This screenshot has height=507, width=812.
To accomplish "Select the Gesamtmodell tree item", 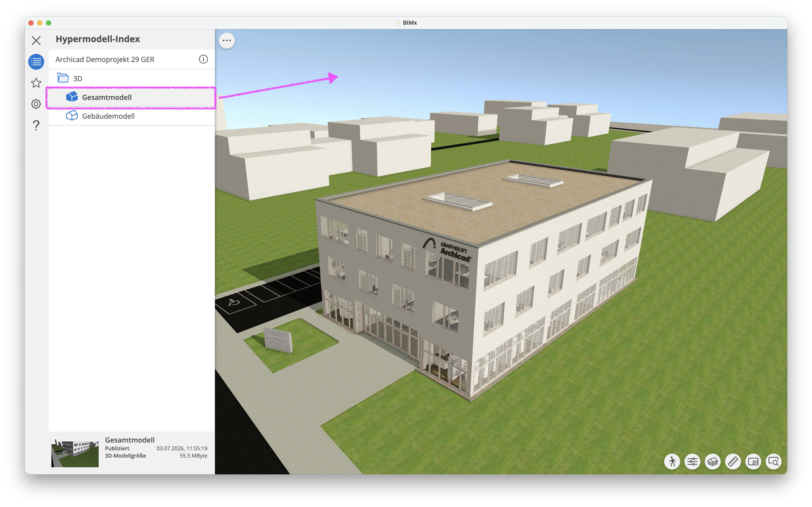I will [132, 97].
